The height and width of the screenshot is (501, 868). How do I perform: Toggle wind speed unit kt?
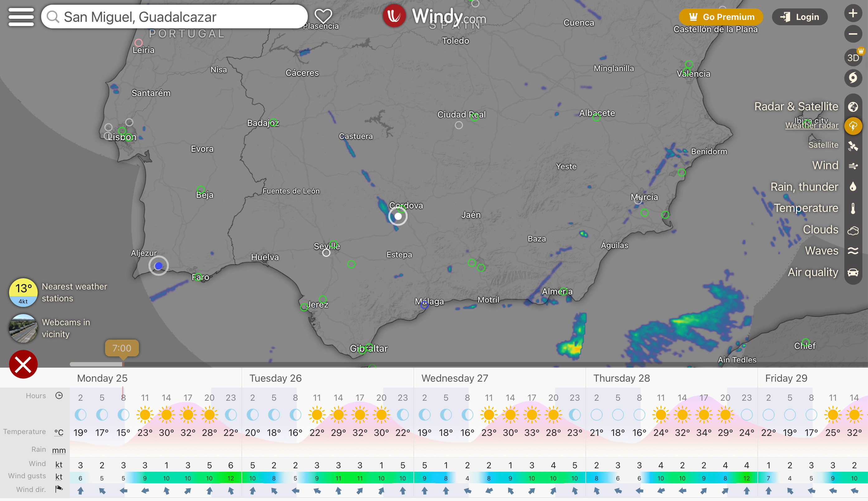tap(59, 465)
